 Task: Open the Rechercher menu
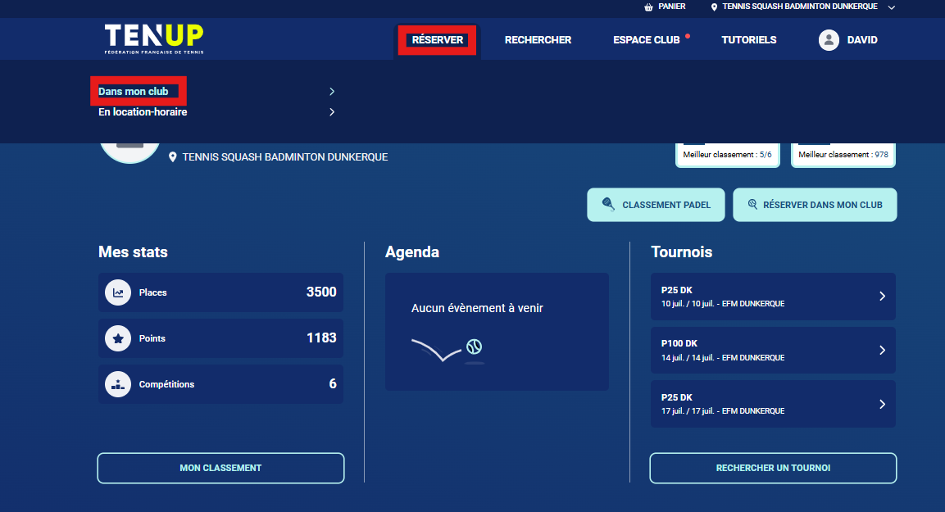pyautogui.click(x=538, y=40)
